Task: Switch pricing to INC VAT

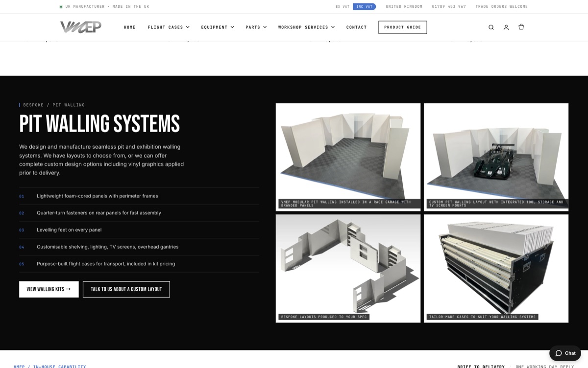Action: click(x=364, y=7)
